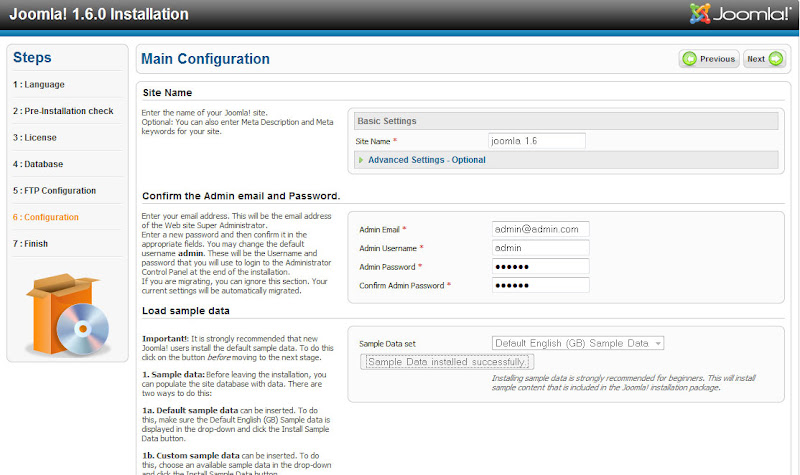Viewport: 800px width, 475px height.
Task: Click the Site Name field label
Action: click(373, 141)
